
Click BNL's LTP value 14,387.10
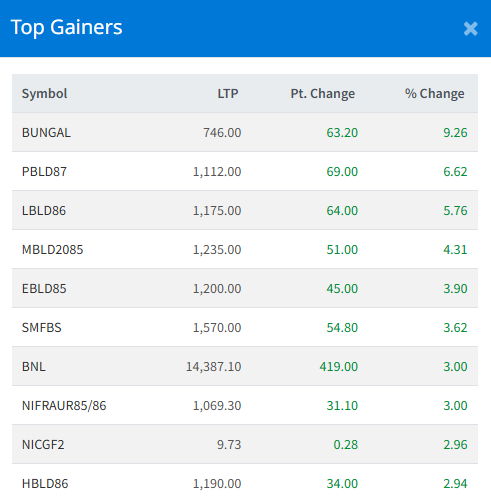click(213, 367)
